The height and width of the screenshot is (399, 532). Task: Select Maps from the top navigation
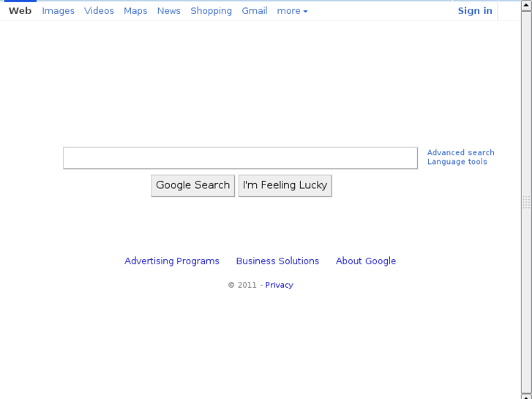[135, 11]
